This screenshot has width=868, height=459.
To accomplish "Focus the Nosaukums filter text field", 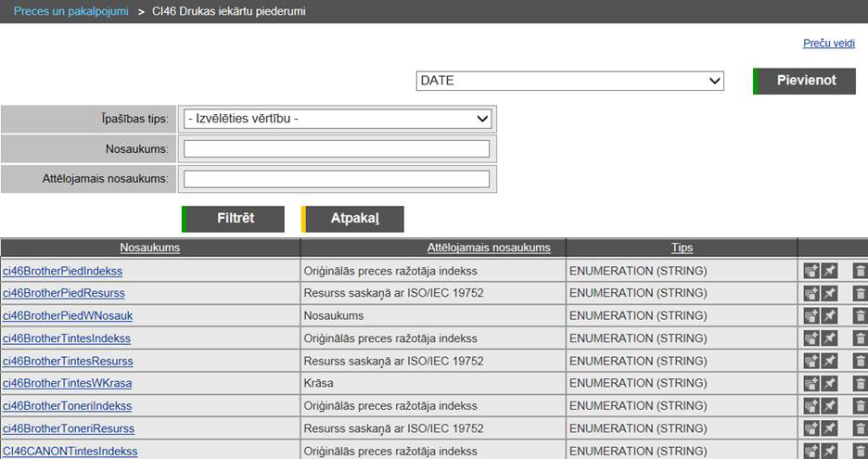I will (336, 149).
